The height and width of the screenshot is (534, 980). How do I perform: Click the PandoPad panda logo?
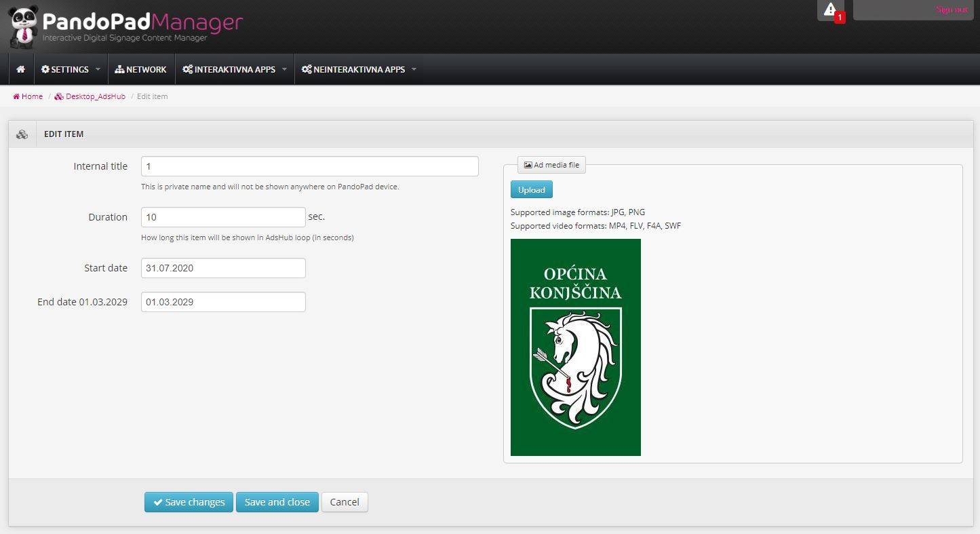pyautogui.click(x=23, y=27)
